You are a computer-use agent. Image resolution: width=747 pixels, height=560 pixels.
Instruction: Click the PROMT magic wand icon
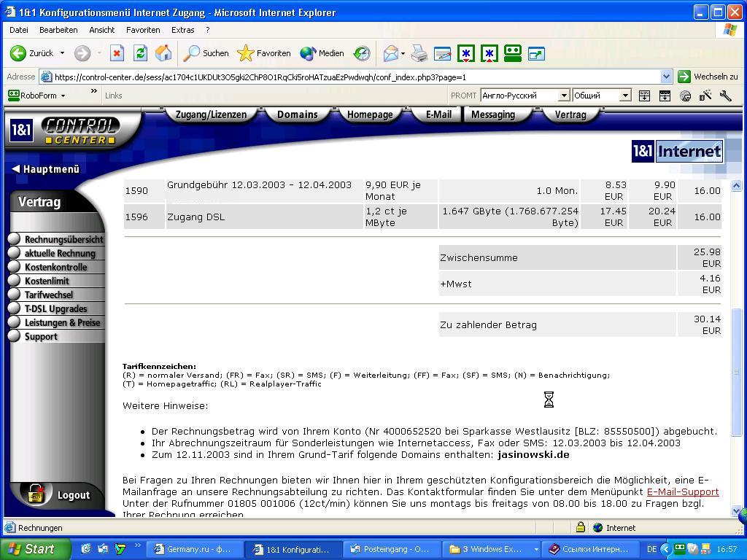click(705, 96)
